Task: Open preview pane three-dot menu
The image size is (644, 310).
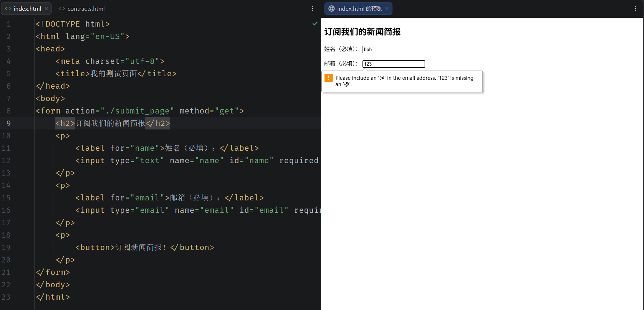Action: [635, 9]
